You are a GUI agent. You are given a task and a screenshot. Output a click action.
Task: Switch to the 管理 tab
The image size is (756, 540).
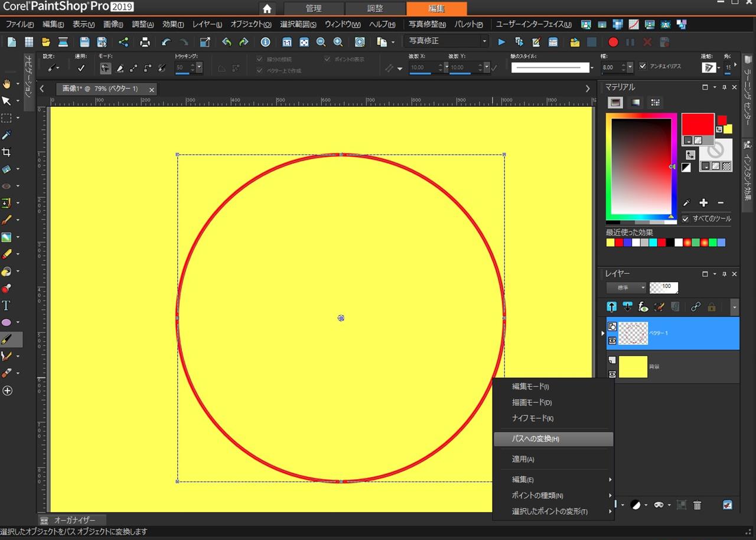(314, 9)
